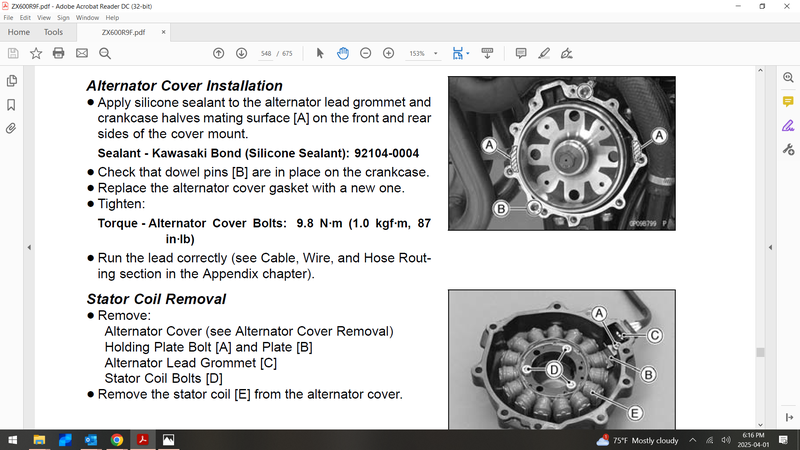
Task: Choose the Selection arrow tool
Action: click(x=320, y=53)
